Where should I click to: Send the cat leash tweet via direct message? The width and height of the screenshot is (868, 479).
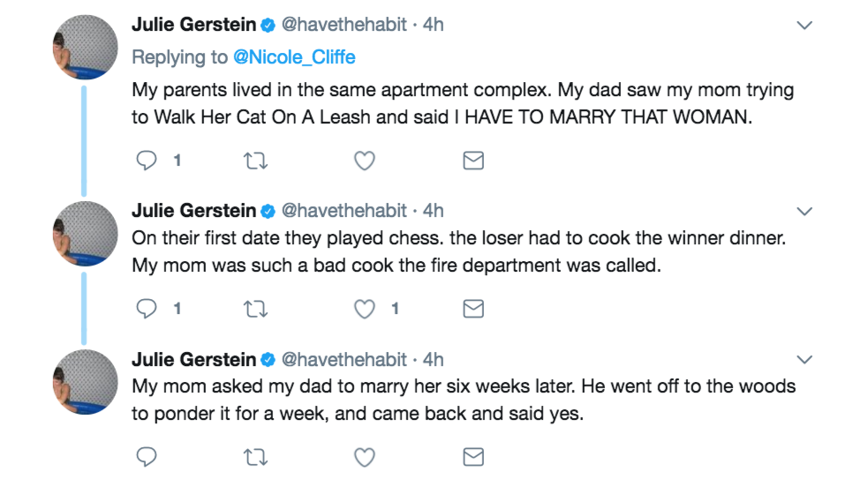click(473, 161)
